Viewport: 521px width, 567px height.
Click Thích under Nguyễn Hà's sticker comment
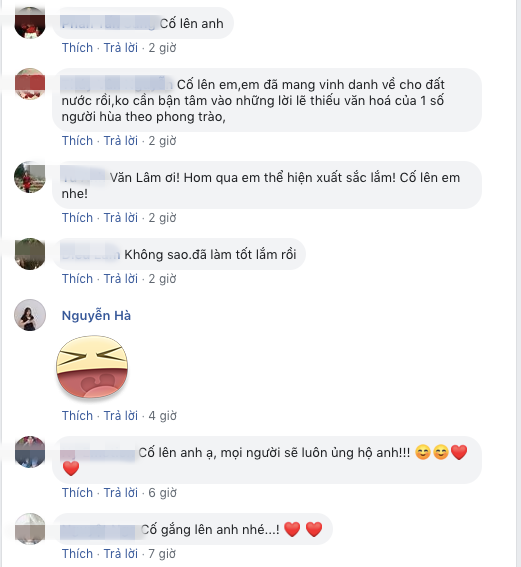tap(77, 416)
